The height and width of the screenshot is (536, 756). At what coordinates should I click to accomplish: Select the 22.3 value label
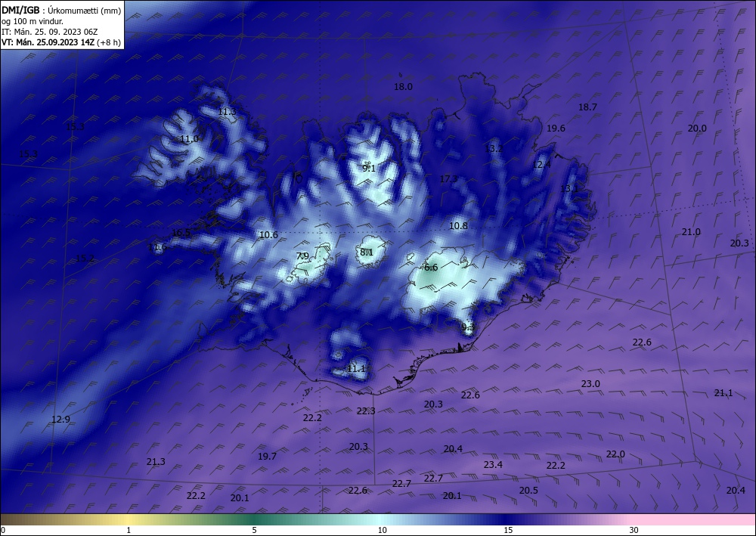point(366,411)
